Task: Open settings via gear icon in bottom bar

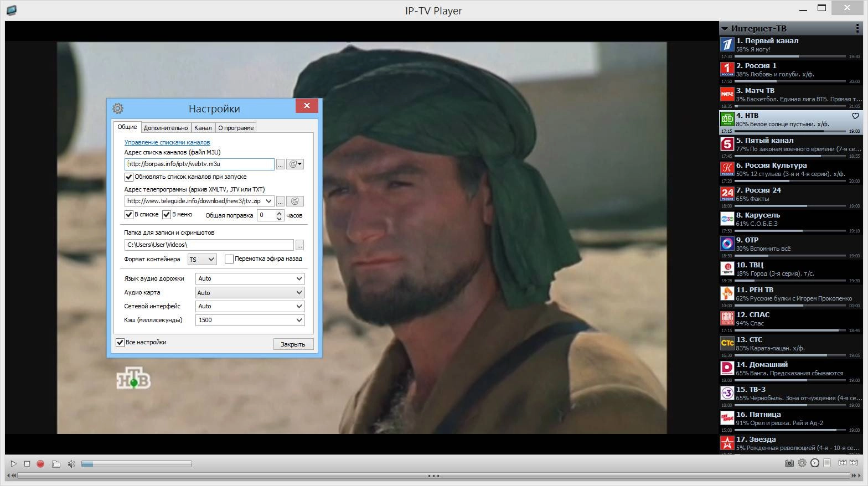Action: coord(802,463)
